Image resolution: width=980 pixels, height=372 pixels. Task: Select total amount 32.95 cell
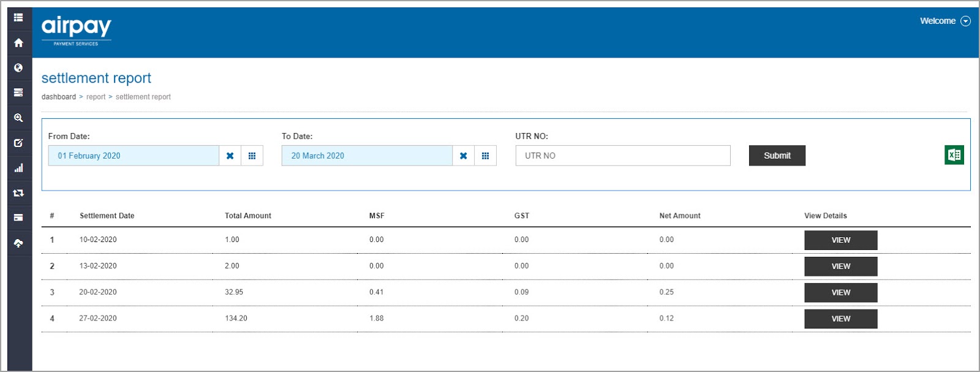(234, 292)
